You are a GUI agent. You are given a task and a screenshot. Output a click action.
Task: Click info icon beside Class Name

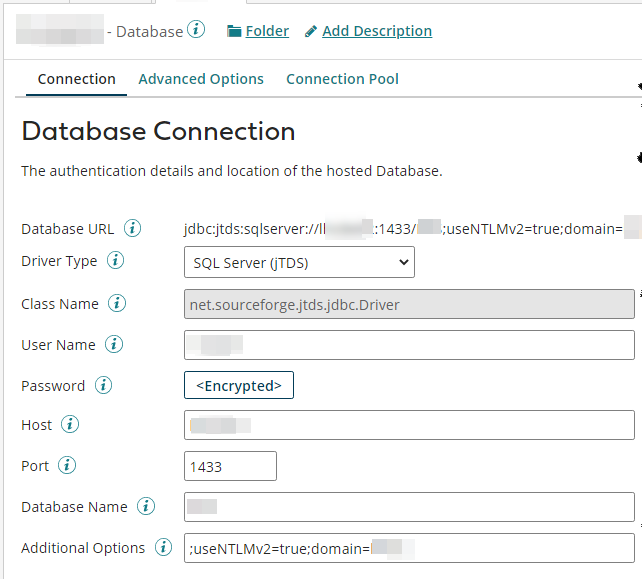(117, 303)
